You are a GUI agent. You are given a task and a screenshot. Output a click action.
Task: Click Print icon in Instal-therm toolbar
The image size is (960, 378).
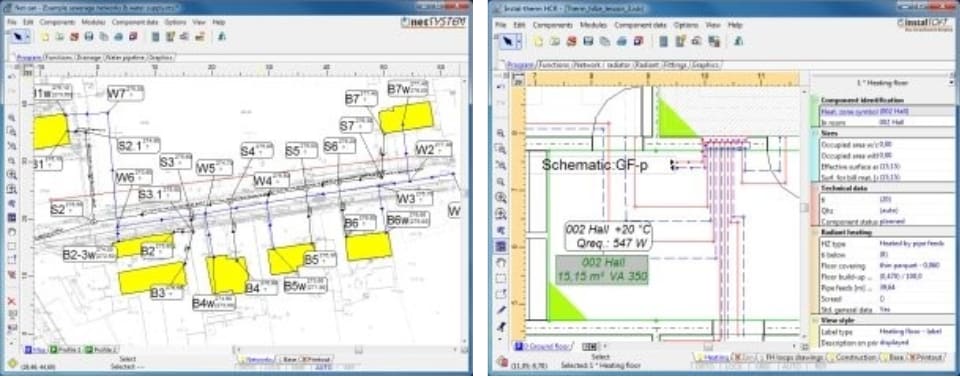click(x=621, y=42)
